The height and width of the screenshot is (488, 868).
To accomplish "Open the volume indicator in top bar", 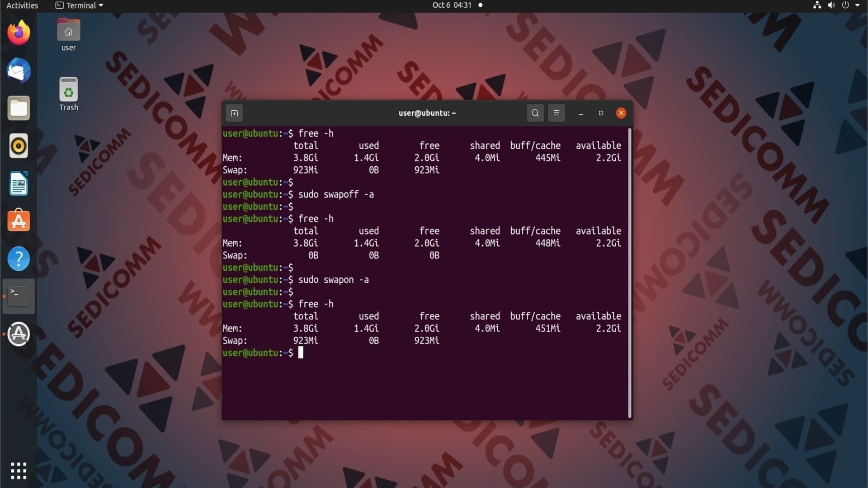I will 831,5.
